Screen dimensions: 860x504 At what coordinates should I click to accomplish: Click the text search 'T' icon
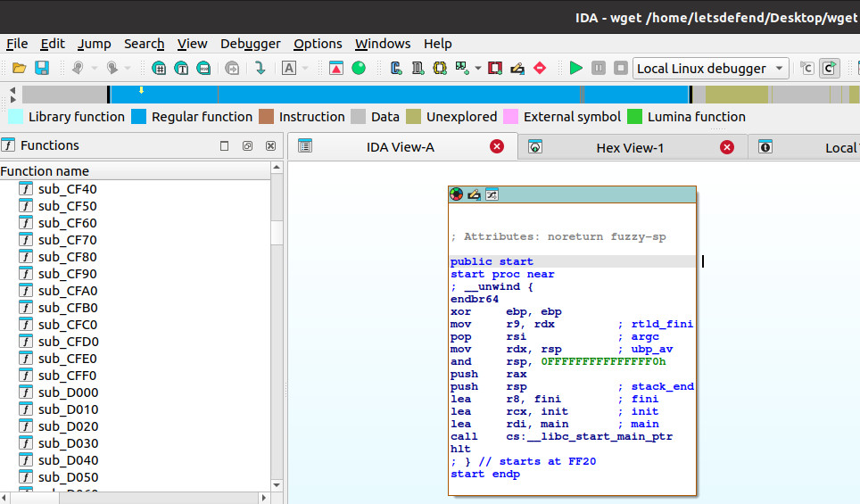point(181,68)
